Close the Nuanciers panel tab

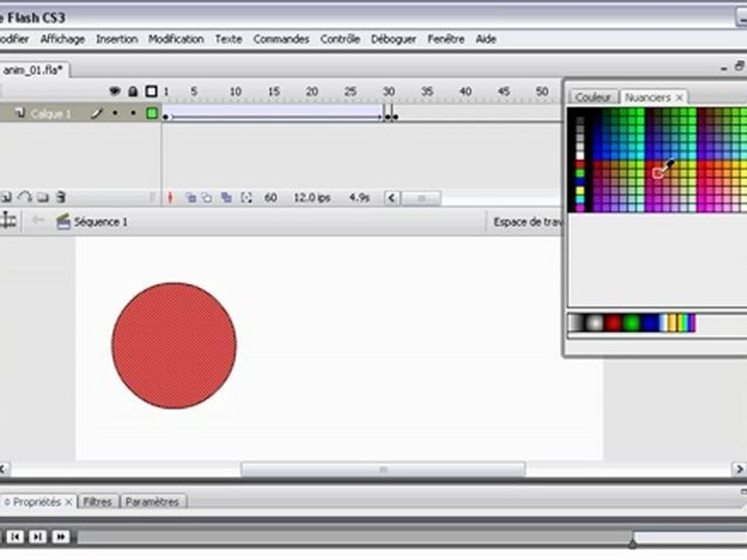point(680,98)
